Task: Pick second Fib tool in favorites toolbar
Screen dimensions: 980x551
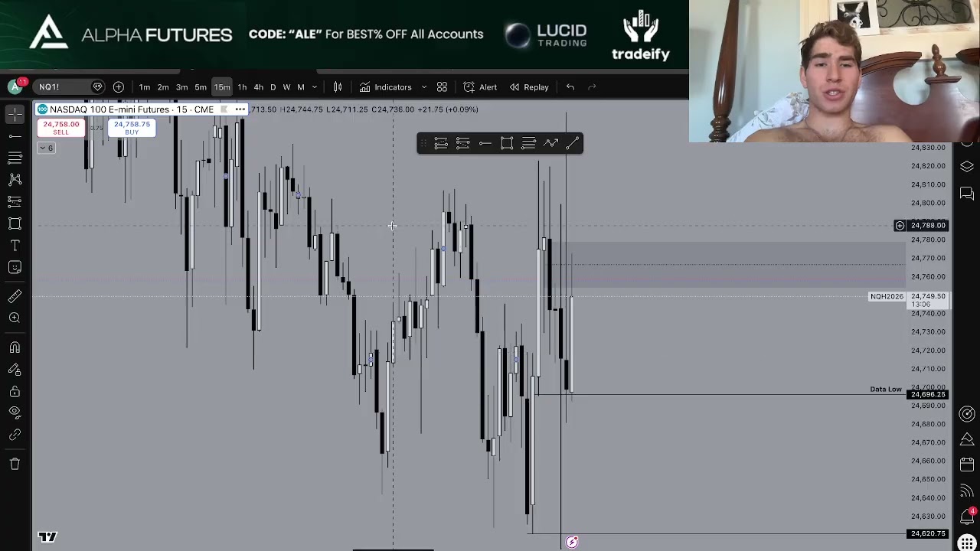Action: (x=462, y=143)
